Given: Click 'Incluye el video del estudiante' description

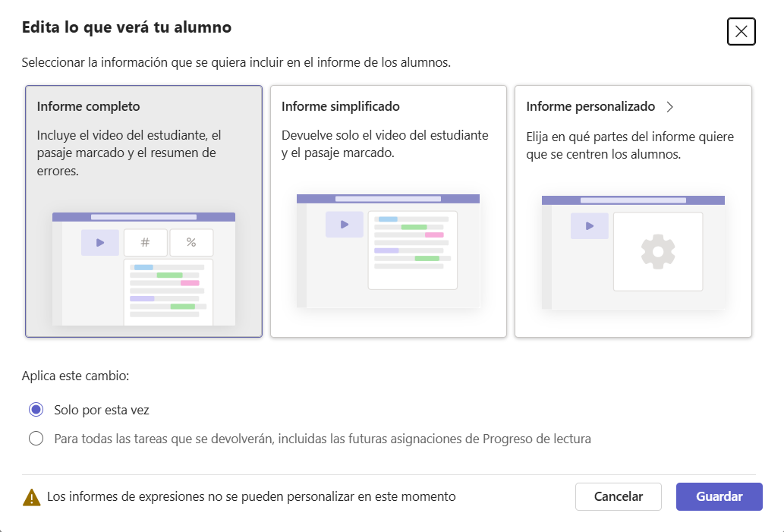Looking at the screenshot, I should pyautogui.click(x=129, y=153).
